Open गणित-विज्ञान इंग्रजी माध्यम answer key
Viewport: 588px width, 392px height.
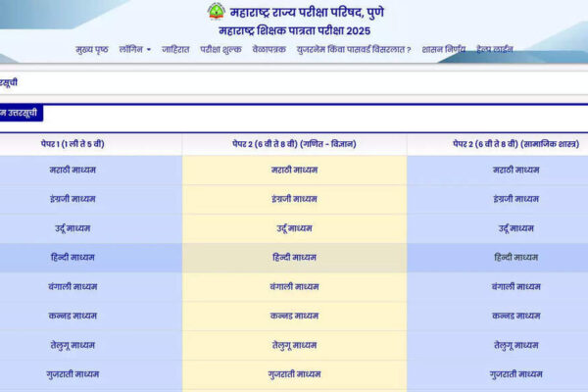(294, 199)
